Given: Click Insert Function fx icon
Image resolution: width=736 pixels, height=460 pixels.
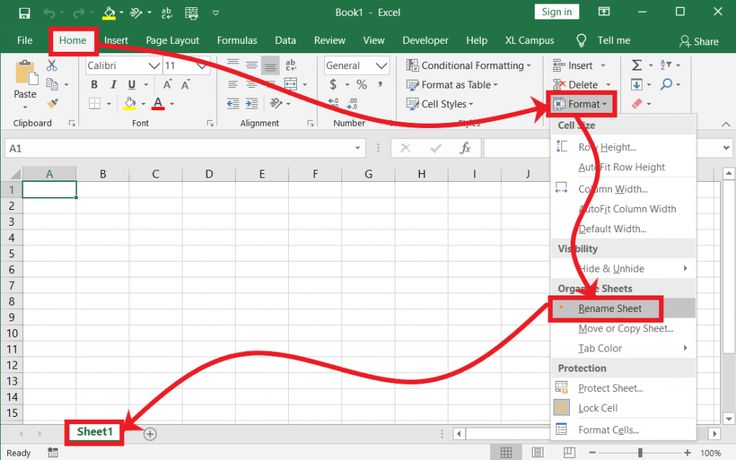Looking at the screenshot, I should pyautogui.click(x=465, y=148).
